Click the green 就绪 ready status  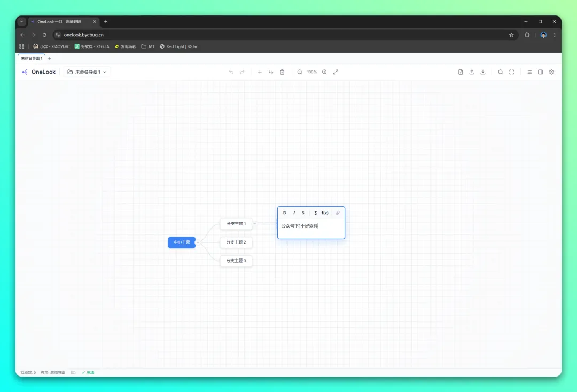point(88,373)
